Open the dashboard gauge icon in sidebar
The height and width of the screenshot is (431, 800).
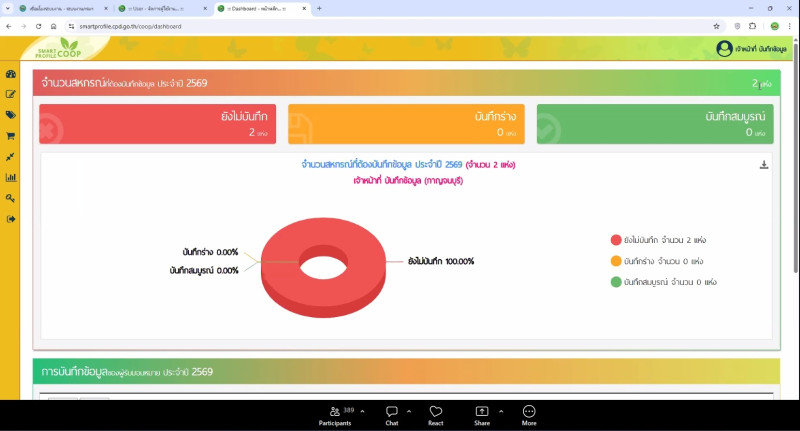pos(11,74)
